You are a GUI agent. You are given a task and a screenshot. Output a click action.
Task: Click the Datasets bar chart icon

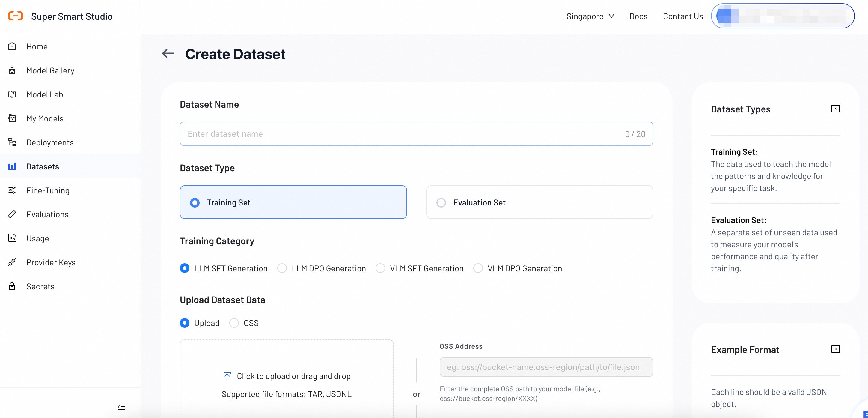click(x=12, y=166)
